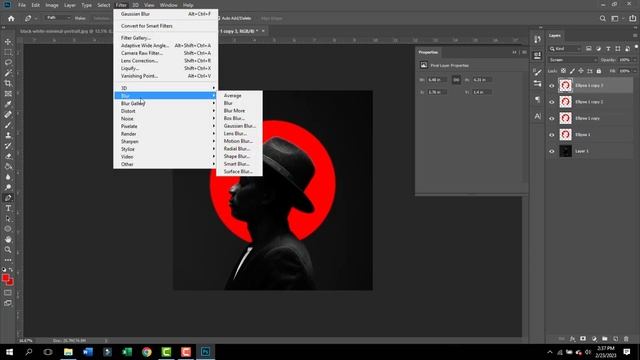Select the History Brush tool
Screen dimensions: 640x360
pos(8,146)
